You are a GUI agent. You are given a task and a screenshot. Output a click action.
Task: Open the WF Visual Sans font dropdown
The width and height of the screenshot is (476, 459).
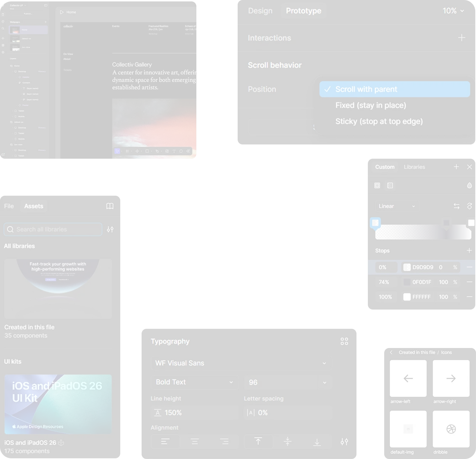tap(241, 363)
